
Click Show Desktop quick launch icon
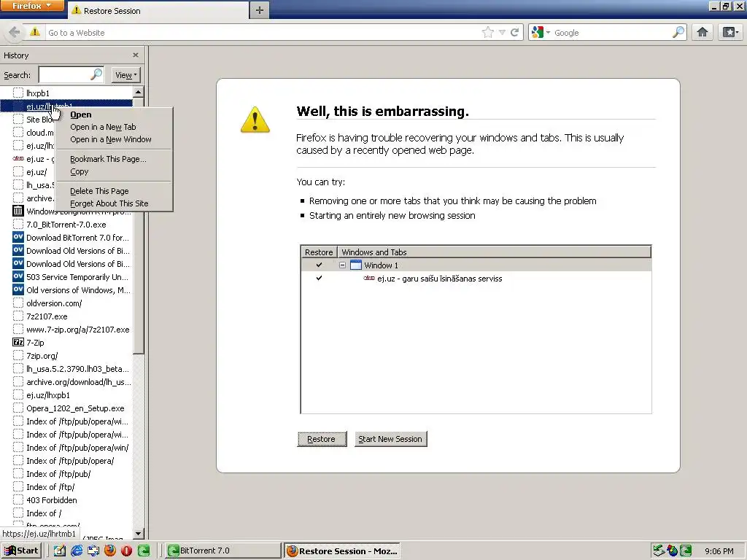[x=60, y=551]
